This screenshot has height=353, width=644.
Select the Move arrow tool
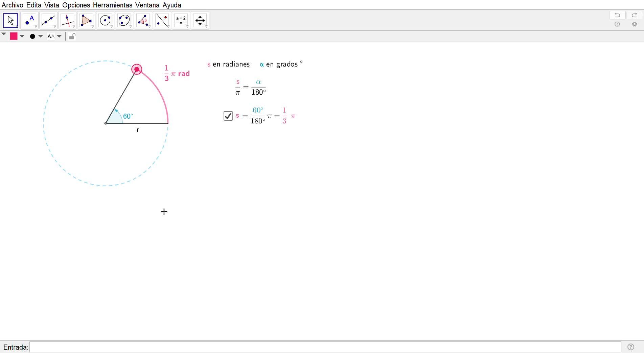click(10, 21)
